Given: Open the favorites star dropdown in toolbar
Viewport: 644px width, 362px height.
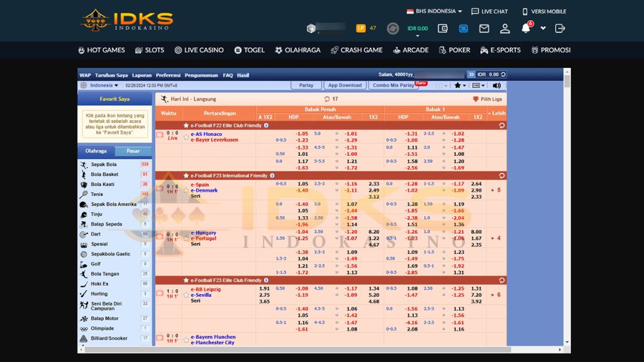Looking at the screenshot, I should click(460, 85).
